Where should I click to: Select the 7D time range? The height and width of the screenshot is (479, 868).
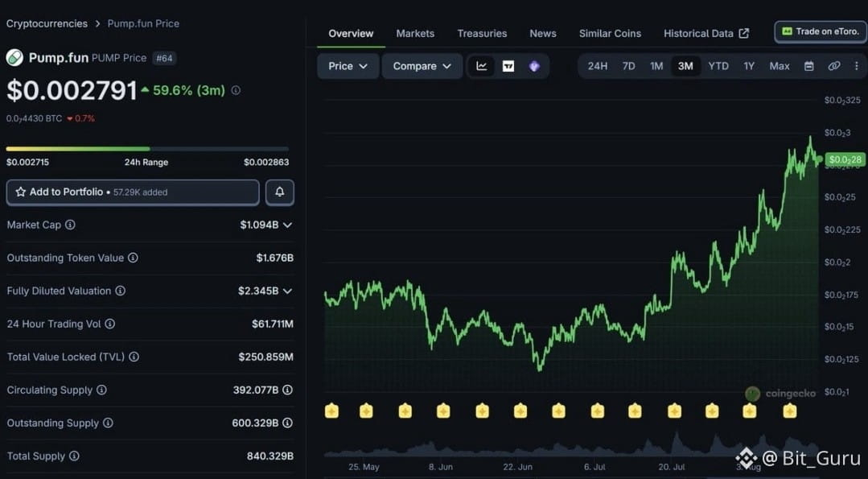coord(628,67)
